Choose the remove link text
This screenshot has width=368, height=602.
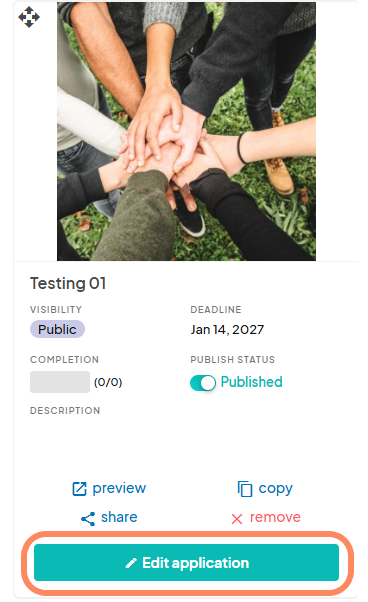pyautogui.click(x=275, y=517)
